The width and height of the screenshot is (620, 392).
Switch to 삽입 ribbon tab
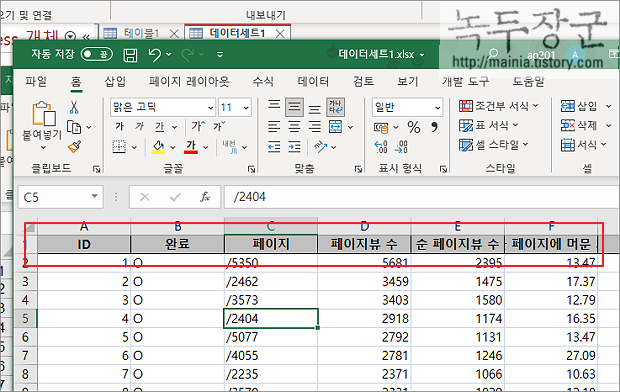tap(115, 81)
